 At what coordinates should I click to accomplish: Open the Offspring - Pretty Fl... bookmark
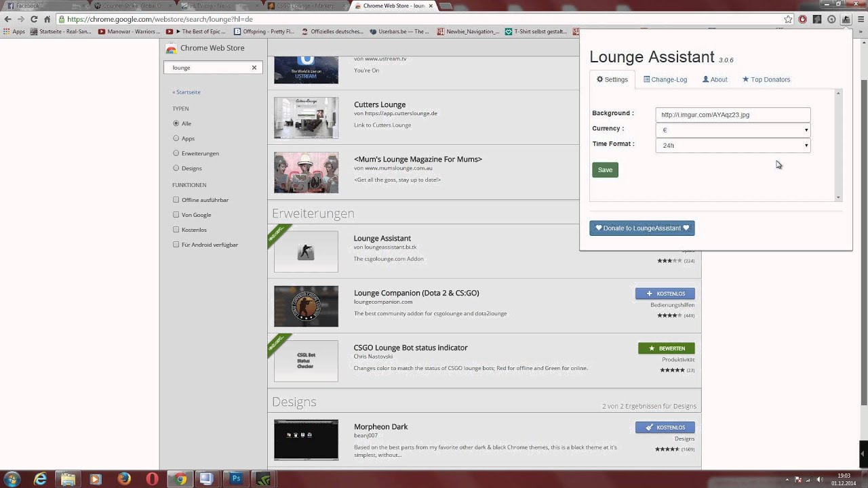point(264,31)
